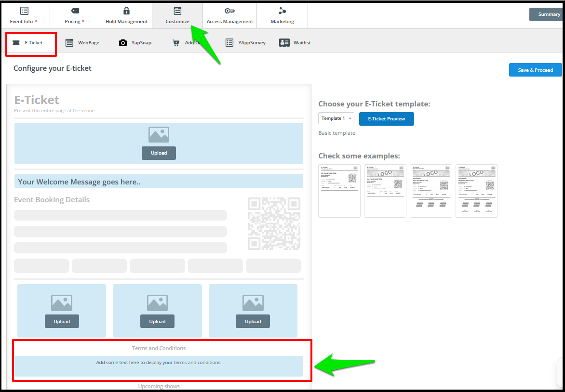Go to the Access Management tab
This screenshot has height=392, width=565.
pyautogui.click(x=229, y=15)
